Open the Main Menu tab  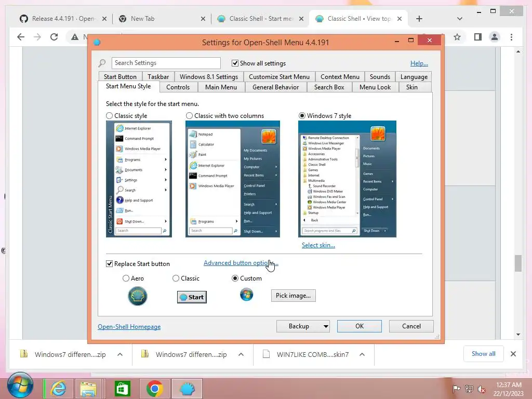[221, 87]
